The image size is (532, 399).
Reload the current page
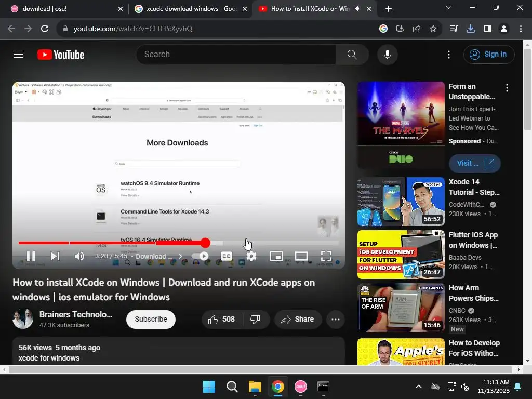tap(45, 29)
